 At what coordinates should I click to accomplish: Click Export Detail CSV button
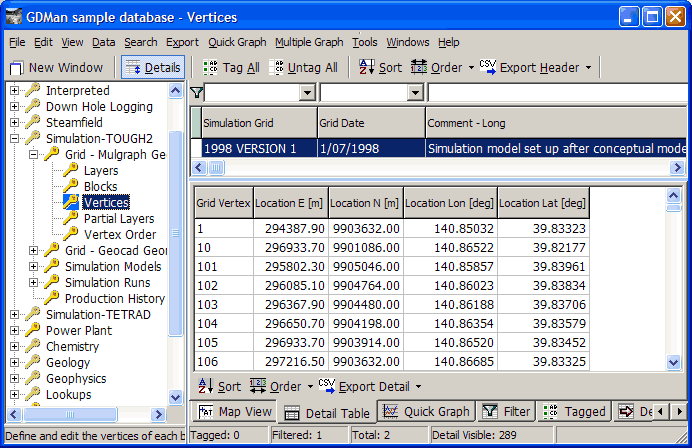tap(364, 387)
